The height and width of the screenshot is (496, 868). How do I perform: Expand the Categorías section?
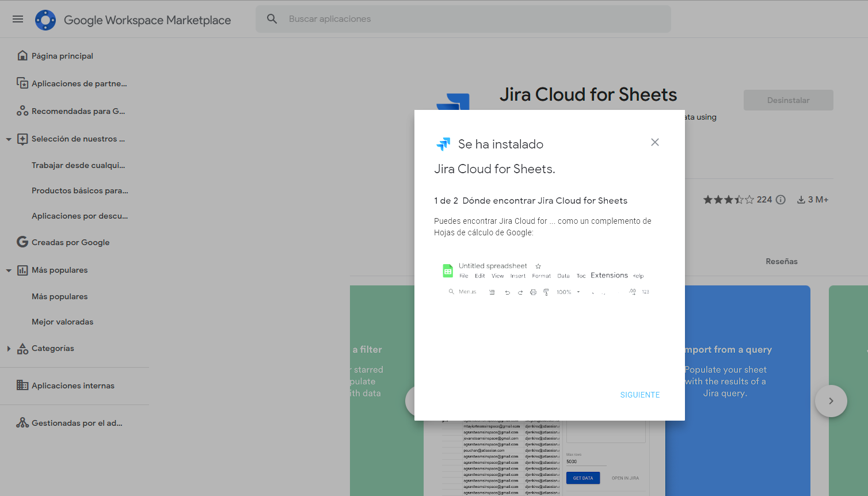click(x=9, y=349)
